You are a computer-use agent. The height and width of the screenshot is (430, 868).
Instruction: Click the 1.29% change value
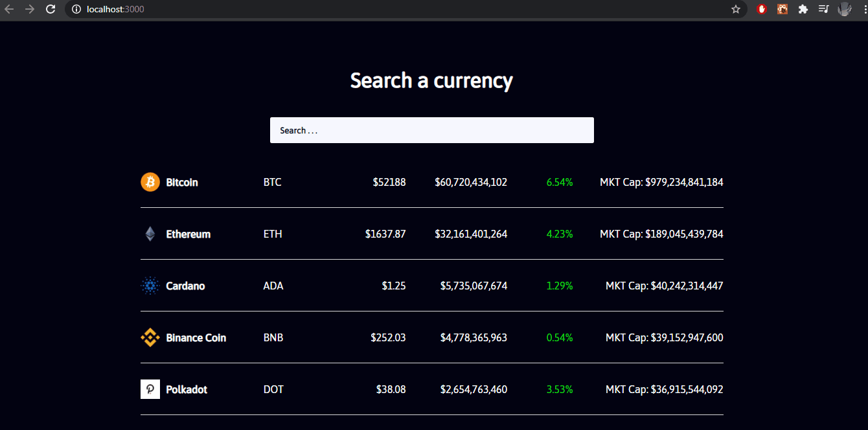click(x=560, y=286)
